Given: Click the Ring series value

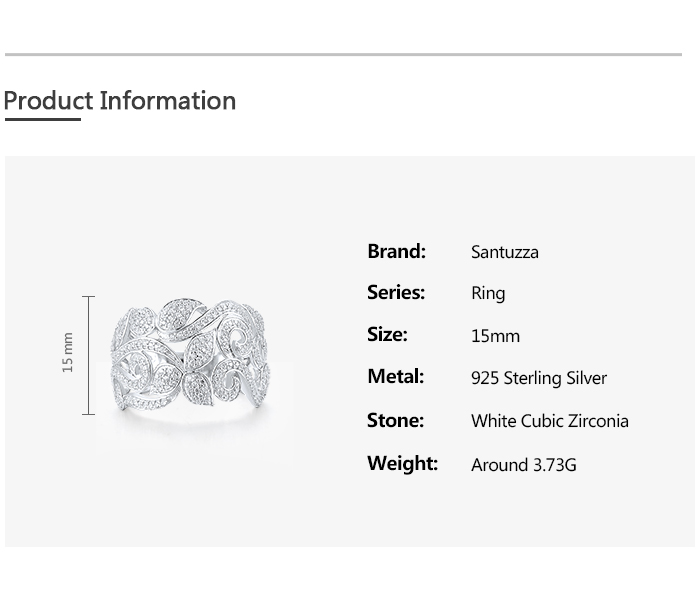Looking at the screenshot, I should pyautogui.click(x=488, y=294).
